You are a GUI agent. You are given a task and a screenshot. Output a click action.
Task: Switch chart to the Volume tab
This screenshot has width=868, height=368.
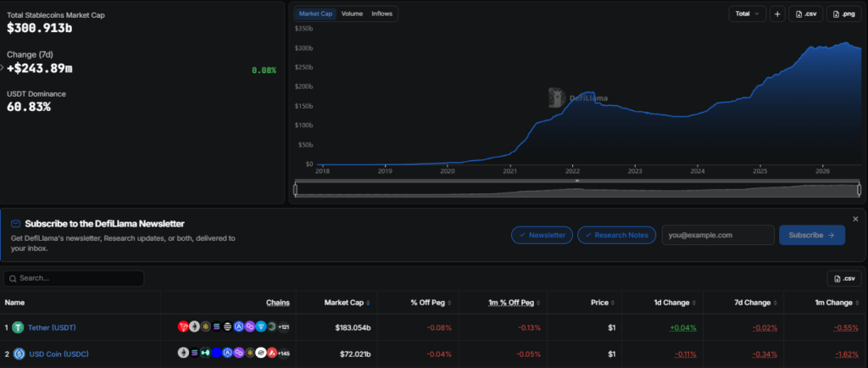352,14
